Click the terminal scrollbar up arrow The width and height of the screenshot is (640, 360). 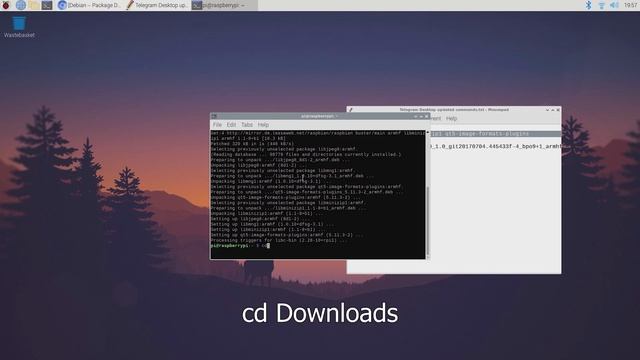427,133
